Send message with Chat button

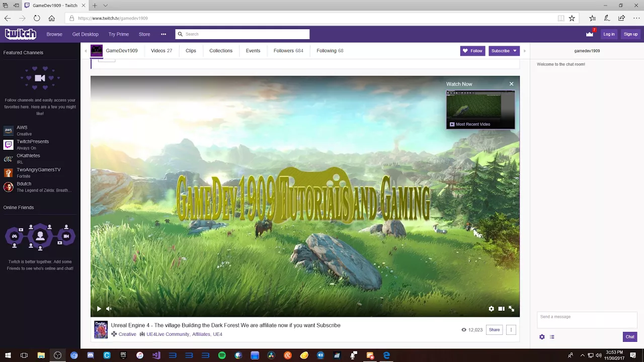pos(630,337)
